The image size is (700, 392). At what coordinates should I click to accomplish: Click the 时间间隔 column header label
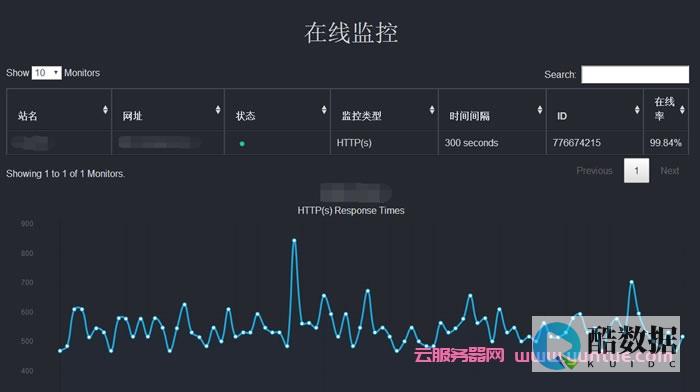[470, 116]
